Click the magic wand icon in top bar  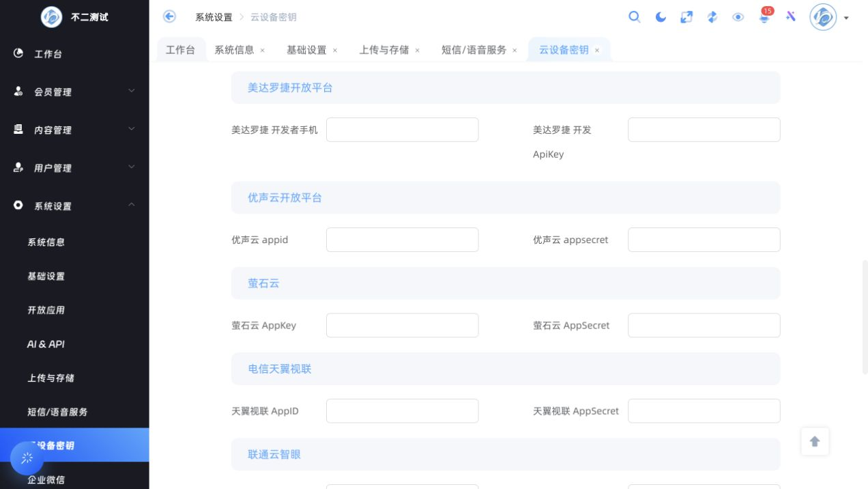click(791, 16)
